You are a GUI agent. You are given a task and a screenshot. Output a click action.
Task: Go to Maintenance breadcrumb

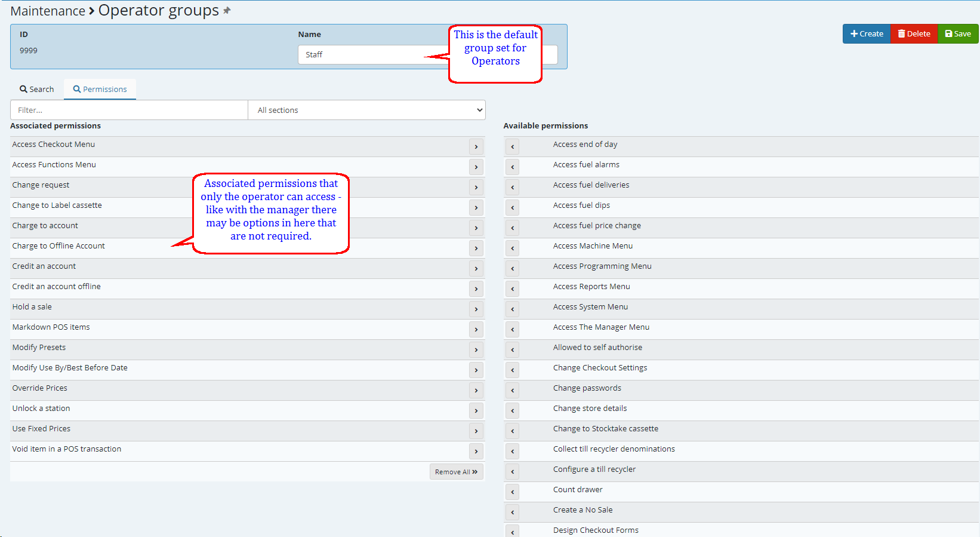point(48,11)
